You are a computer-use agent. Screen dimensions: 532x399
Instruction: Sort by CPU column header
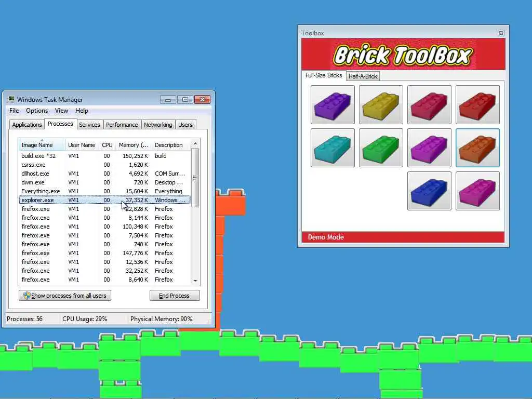pyautogui.click(x=107, y=145)
